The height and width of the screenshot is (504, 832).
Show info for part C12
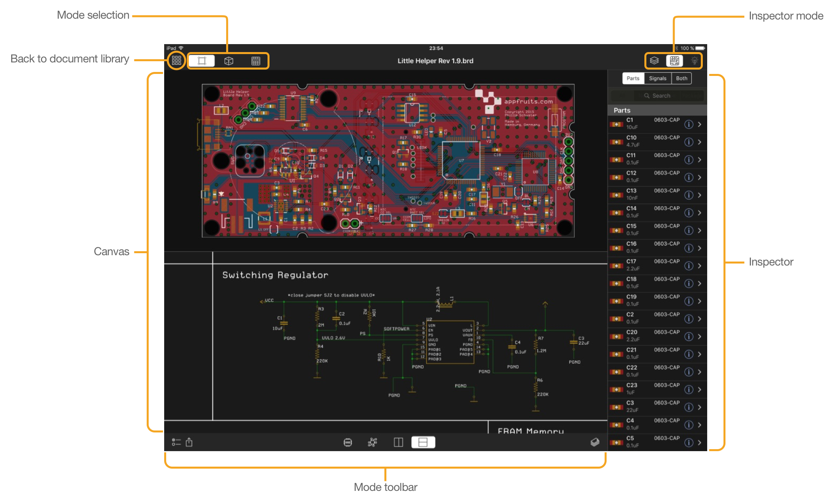tap(688, 177)
